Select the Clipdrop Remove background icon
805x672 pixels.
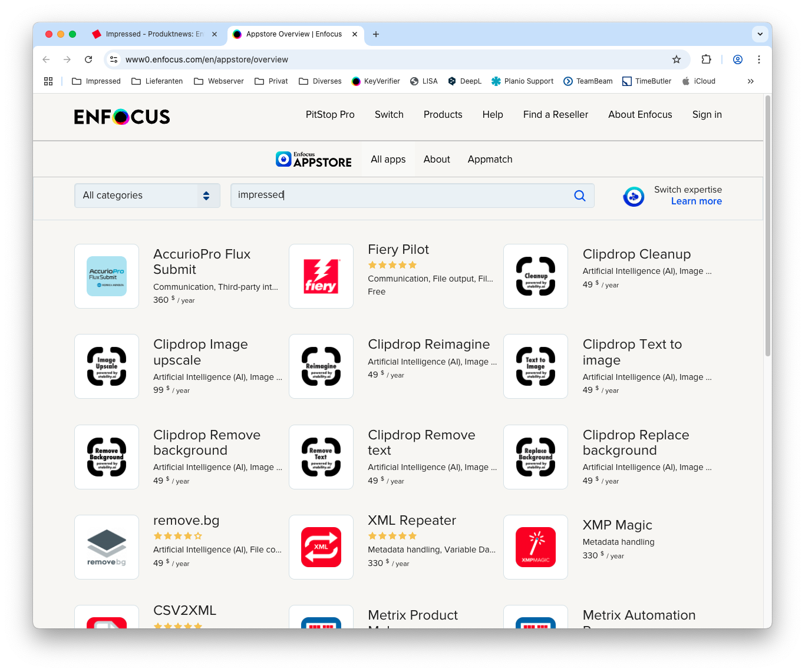point(106,456)
